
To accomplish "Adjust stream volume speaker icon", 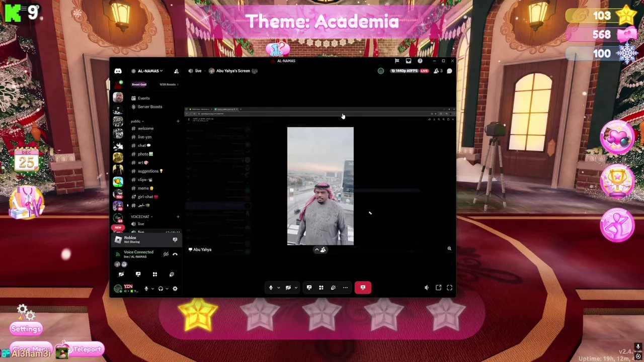I will 427,288.
